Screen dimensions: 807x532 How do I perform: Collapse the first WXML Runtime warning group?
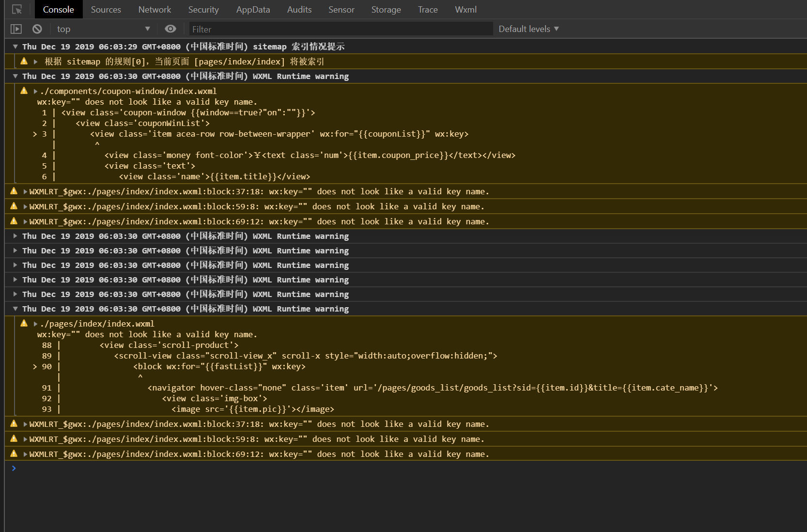coord(16,76)
